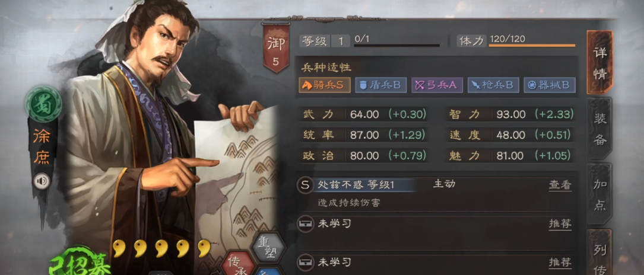Image resolution: width=644 pixels, height=275 pixels.
Task: Click the red 传承 hexagon button
Action: 238,263
